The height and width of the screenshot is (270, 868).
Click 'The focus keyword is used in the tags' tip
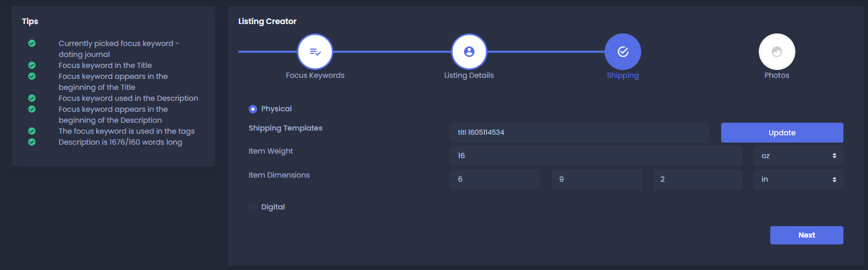click(126, 131)
